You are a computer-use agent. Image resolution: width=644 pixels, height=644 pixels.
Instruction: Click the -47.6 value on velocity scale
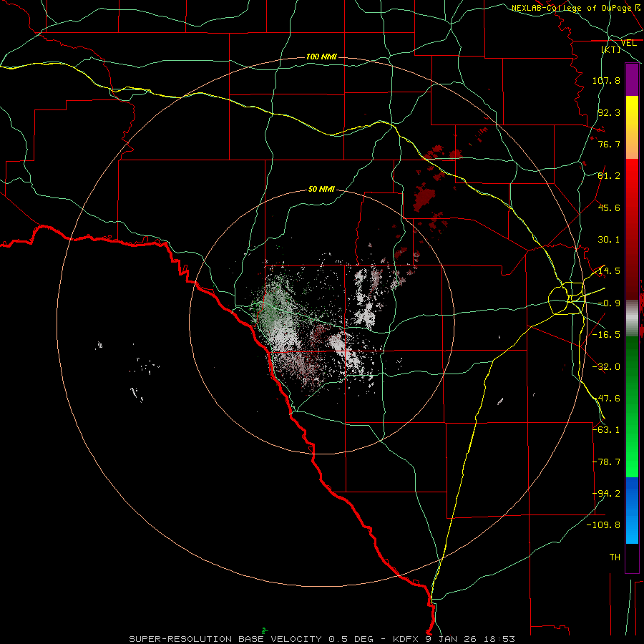(x=606, y=399)
